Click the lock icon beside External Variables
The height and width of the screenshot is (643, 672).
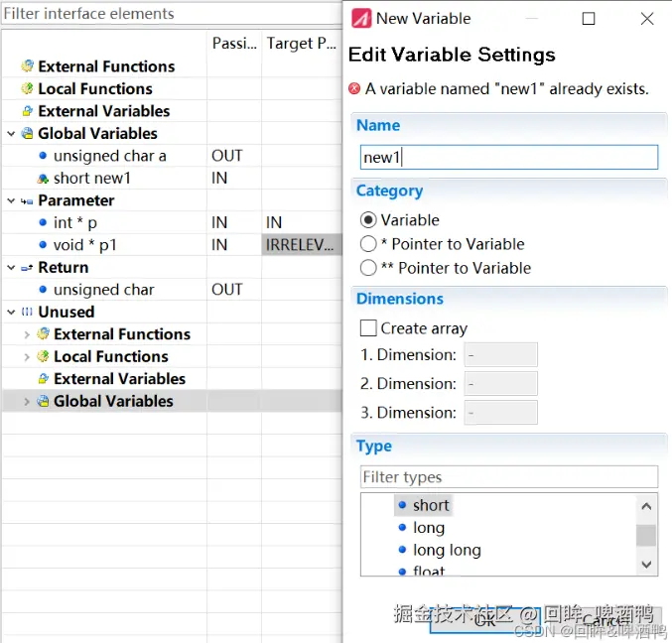click(28, 111)
